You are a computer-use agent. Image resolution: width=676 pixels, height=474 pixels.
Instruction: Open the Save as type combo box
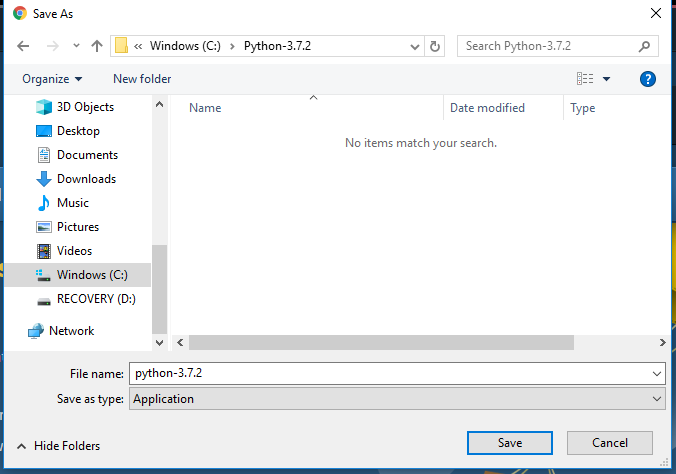coord(397,399)
